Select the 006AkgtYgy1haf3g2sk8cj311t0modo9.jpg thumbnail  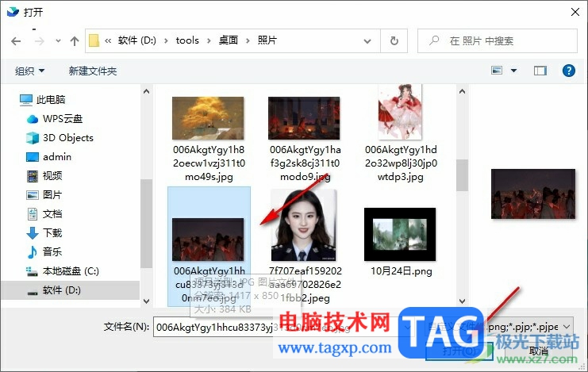click(304, 118)
